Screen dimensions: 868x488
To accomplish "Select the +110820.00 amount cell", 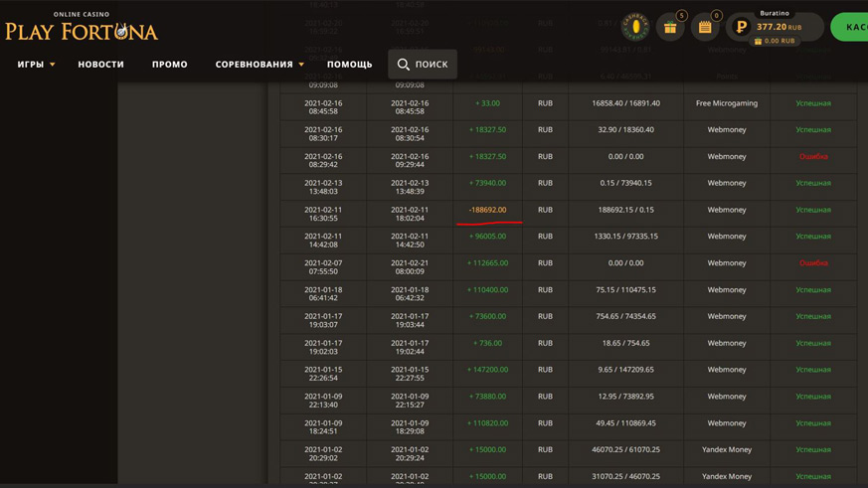I will click(487, 423).
